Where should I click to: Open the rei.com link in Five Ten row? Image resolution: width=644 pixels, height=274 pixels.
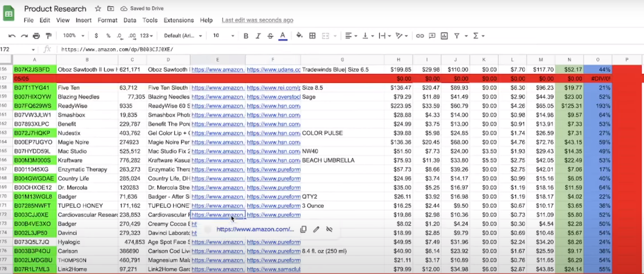274,88
